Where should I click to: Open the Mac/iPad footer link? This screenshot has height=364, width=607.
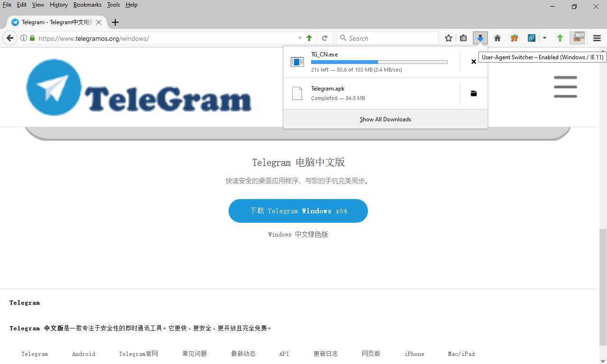(461, 354)
